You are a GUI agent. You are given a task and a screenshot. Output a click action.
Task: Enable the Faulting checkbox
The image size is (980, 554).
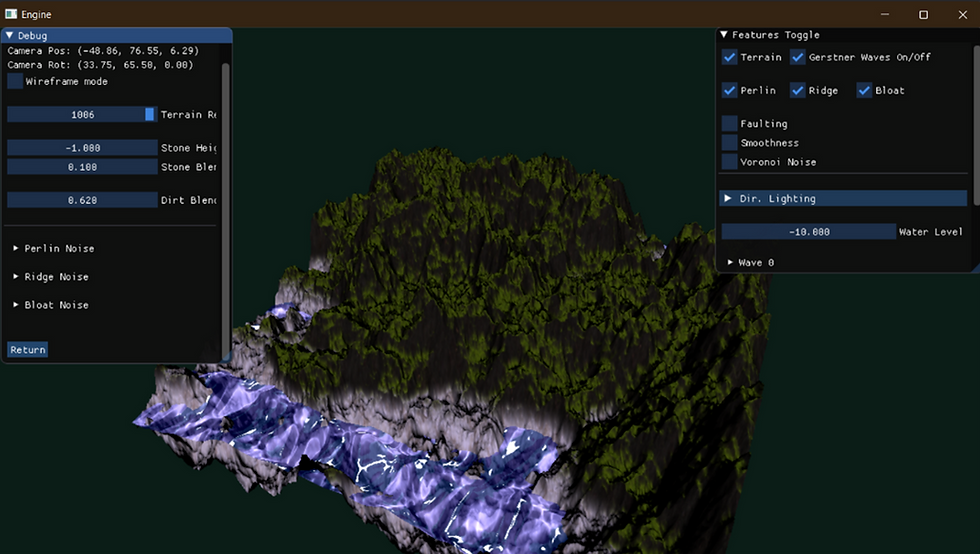click(x=729, y=123)
